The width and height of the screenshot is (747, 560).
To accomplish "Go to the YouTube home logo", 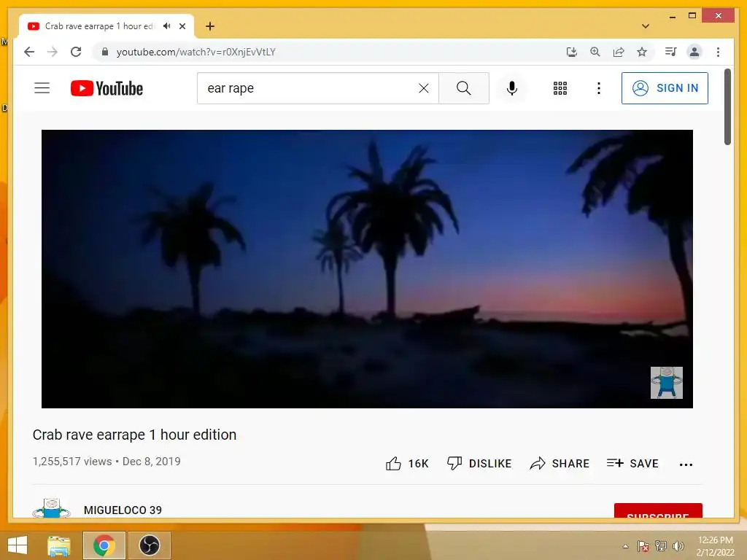I will (x=107, y=88).
